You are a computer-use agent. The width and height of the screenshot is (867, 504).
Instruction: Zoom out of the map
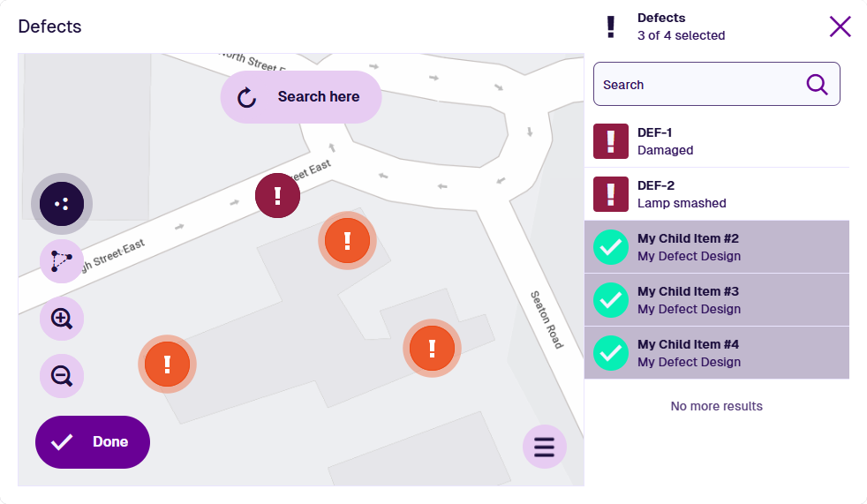coord(62,376)
